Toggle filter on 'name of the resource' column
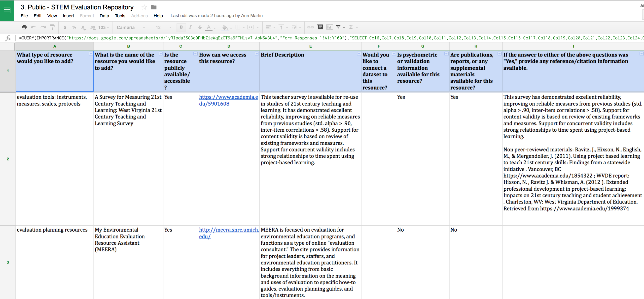The width and height of the screenshot is (644, 299). [160, 54]
